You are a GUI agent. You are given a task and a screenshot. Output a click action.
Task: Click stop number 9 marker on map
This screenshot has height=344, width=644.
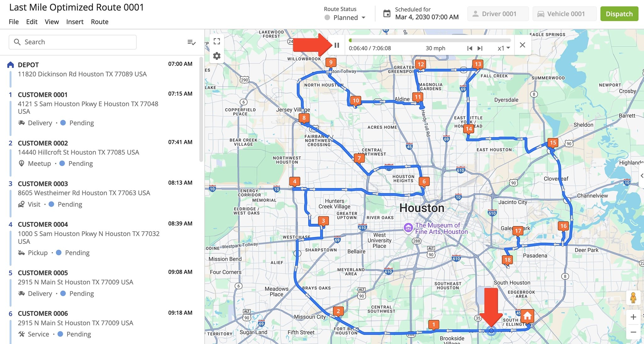coord(332,63)
